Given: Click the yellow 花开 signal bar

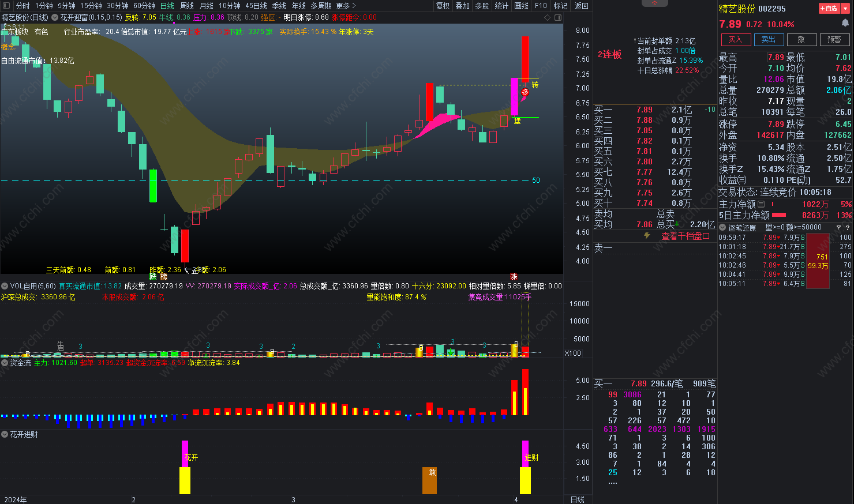Looking at the screenshot, I should click(185, 480).
